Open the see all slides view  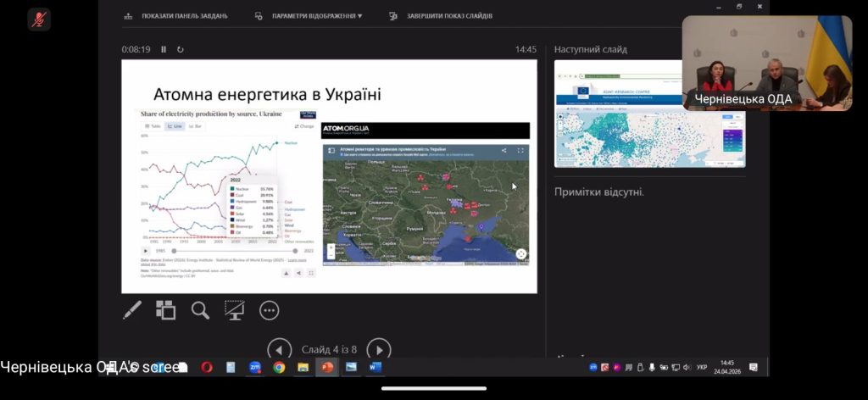pos(166,310)
